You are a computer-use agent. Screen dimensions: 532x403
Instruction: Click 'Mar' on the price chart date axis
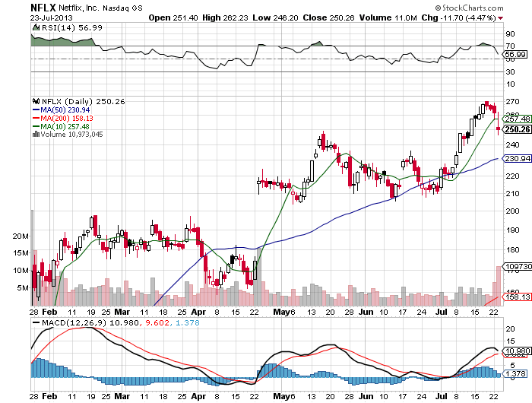[x=122, y=312]
